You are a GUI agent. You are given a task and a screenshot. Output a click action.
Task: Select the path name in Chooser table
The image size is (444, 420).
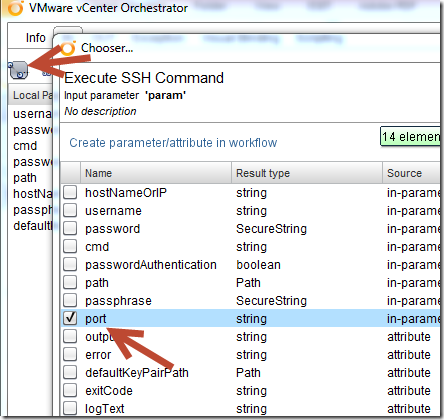pos(97,283)
